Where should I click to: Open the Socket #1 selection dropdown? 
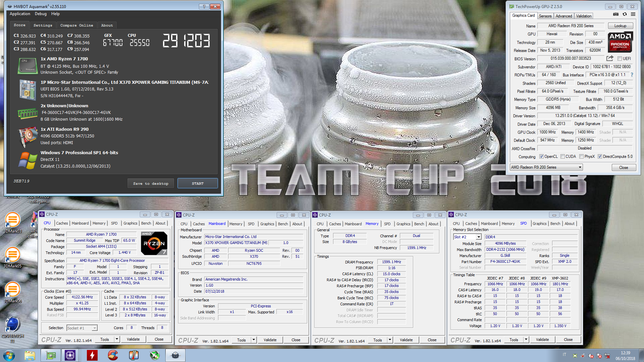tap(82, 328)
